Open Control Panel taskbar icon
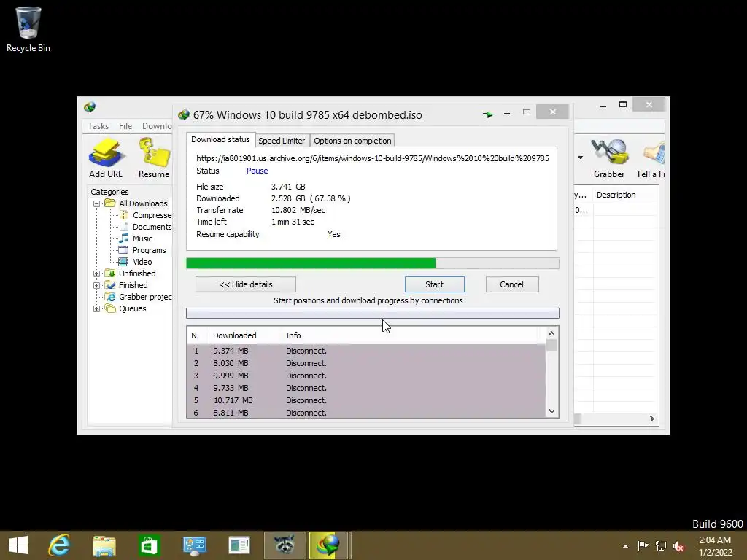 pyautogui.click(x=194, y=545)
